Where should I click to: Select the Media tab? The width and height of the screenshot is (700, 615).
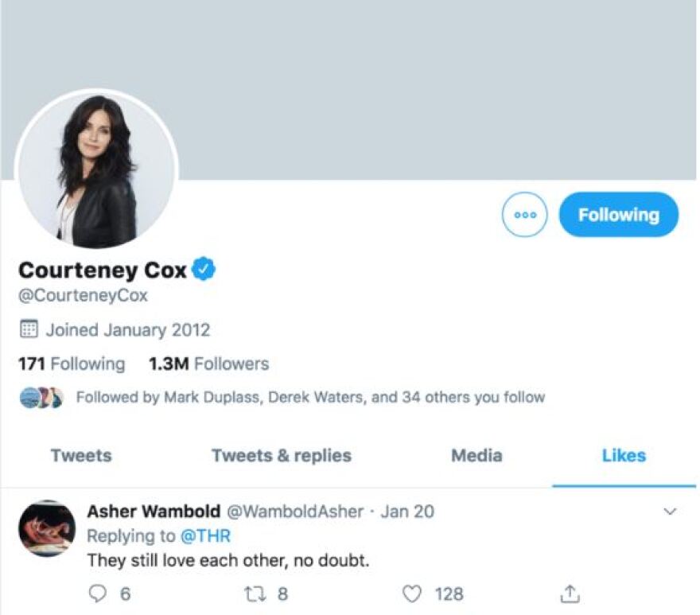(476, 456)
